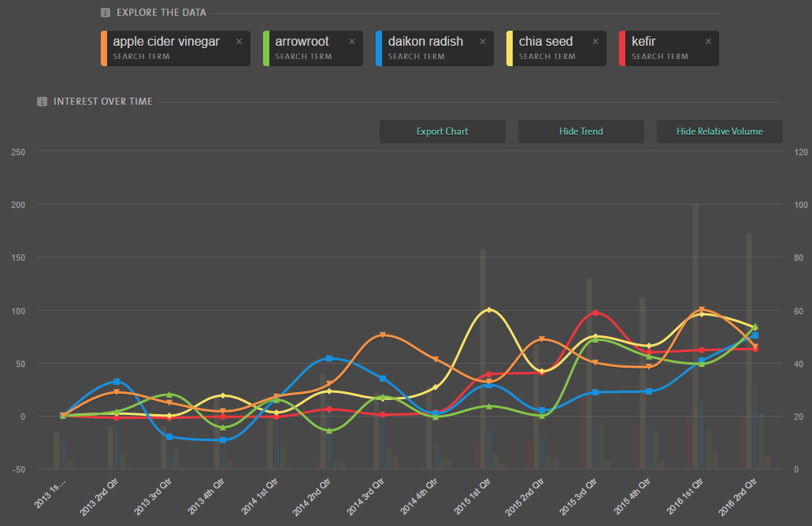Click the Export Chart button

[442, 131]
